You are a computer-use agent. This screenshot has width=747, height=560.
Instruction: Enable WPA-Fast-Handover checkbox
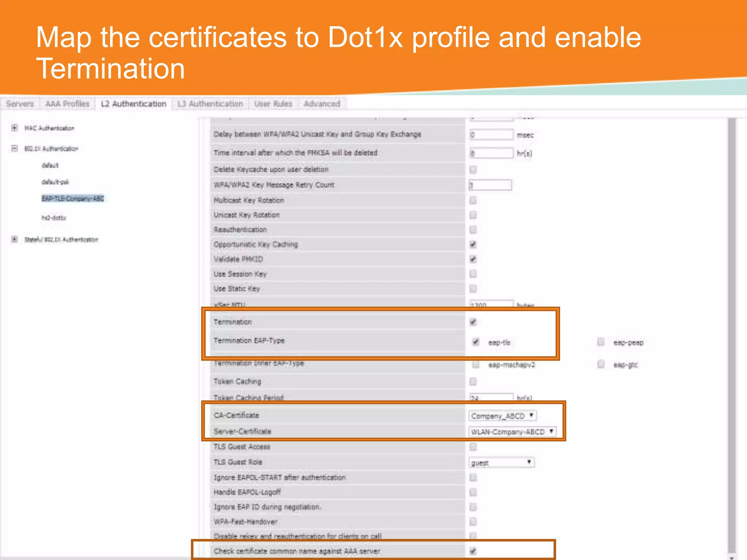473,522
